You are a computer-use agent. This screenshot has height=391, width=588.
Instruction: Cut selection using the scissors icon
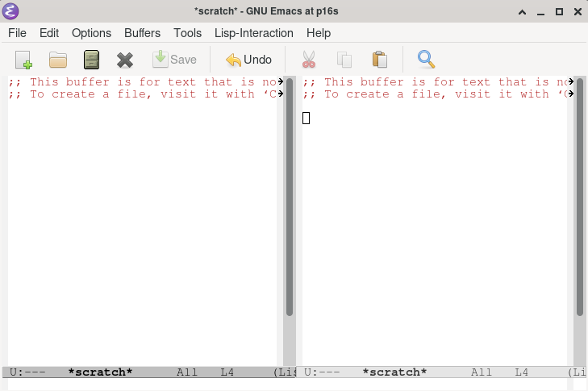pyautogui.click(x=309, y=60)
